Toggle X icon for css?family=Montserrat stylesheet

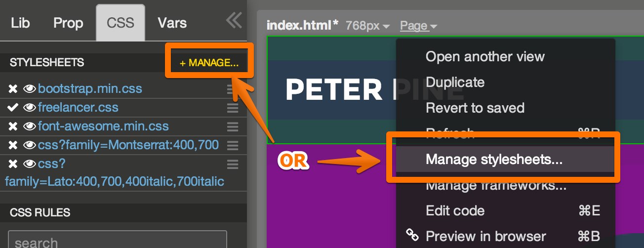(x=13, y=145)
